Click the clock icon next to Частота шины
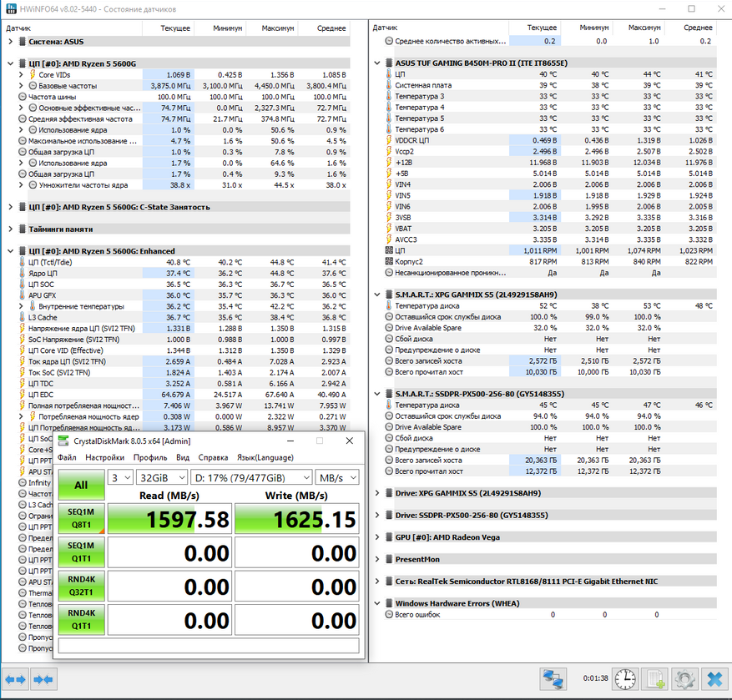This screenshot has height=700, width=732. coord(22,97)
